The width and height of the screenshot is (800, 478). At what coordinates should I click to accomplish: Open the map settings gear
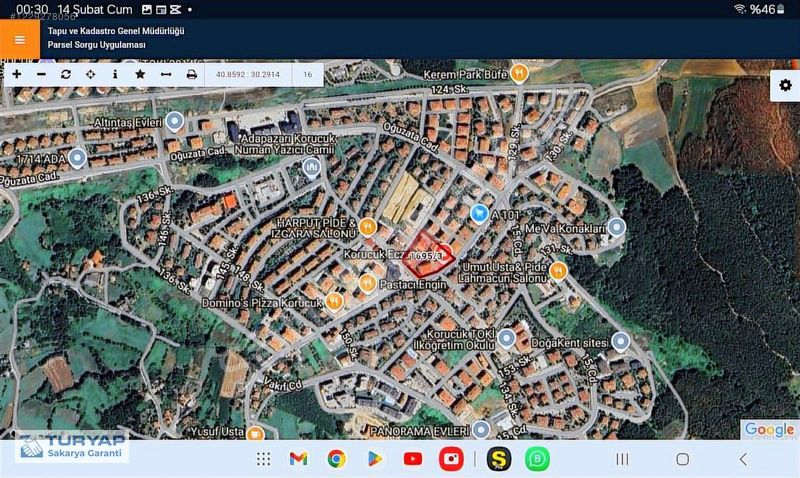click(x=785, y=85)
